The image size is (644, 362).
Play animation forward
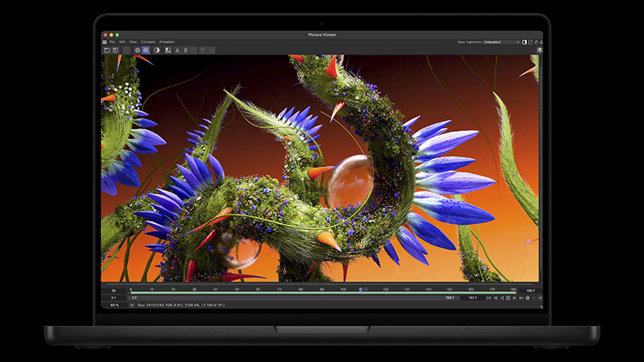pos(514,298)
